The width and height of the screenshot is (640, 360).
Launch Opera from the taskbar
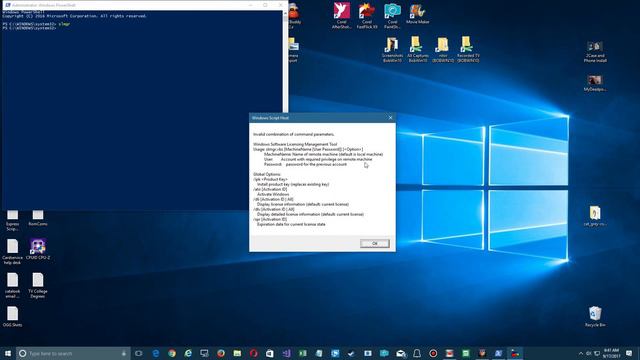pos(253,353)
